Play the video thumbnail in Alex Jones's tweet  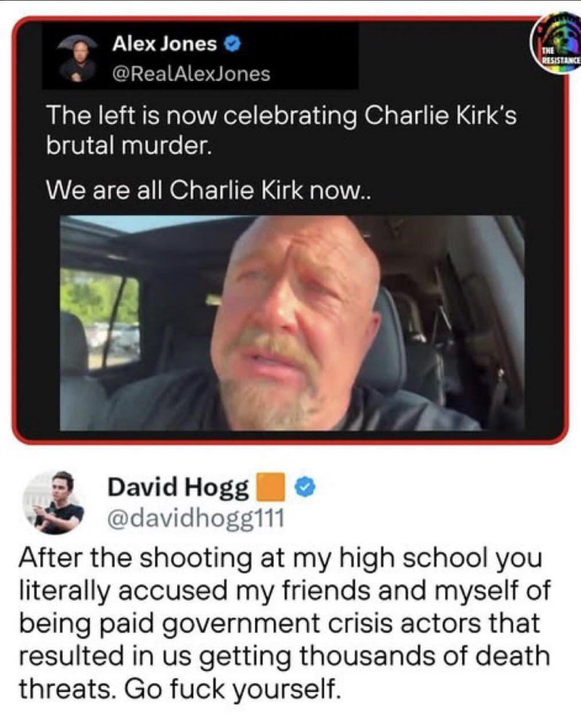coord(291,323)
